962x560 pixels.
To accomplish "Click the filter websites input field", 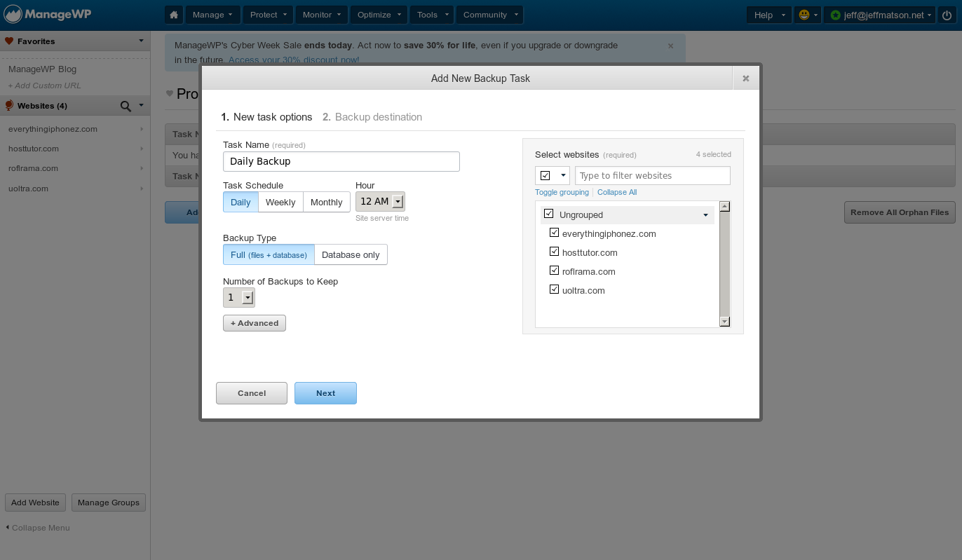I will coord(653,175).
